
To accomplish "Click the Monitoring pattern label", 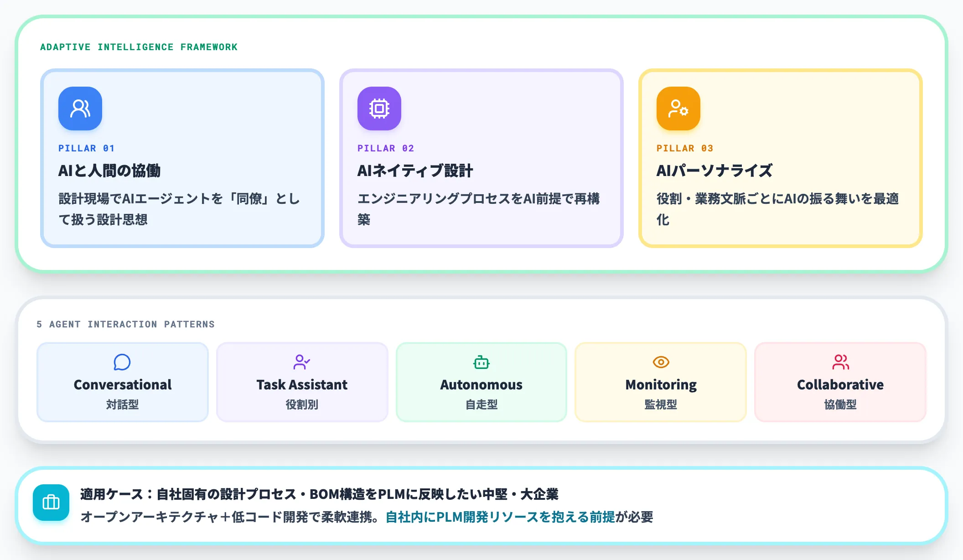I will (x=661, y=385).
